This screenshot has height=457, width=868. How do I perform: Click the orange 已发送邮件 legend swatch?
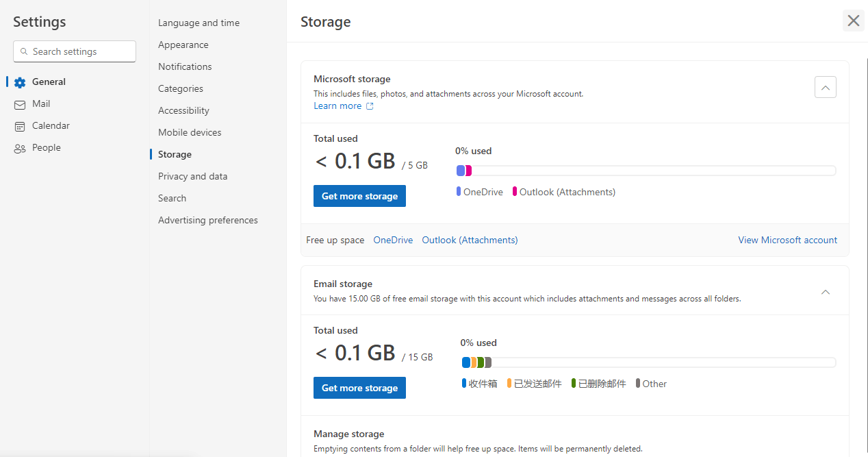tap(509, 384)
